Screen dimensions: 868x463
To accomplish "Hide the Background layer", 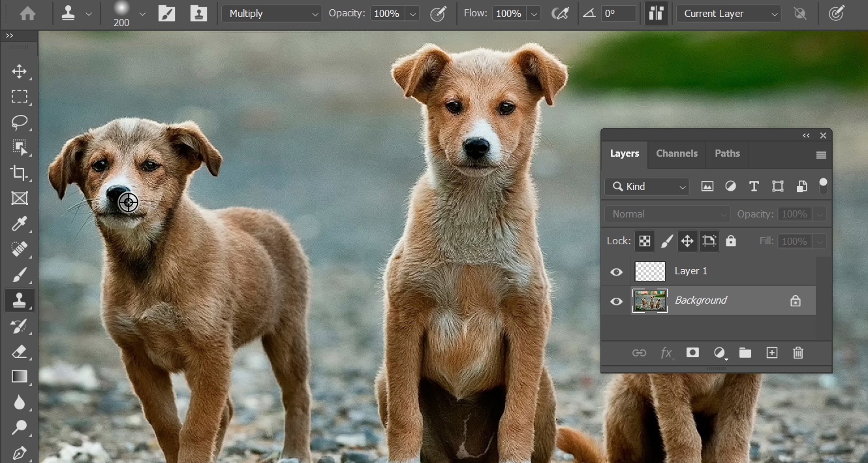I will (616, 301).
